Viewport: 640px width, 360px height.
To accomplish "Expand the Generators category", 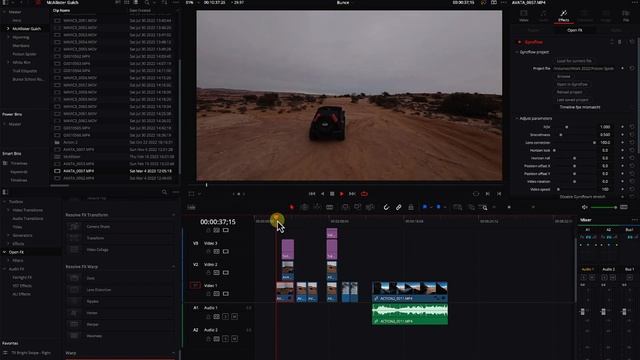I will (x=8, y=236).
